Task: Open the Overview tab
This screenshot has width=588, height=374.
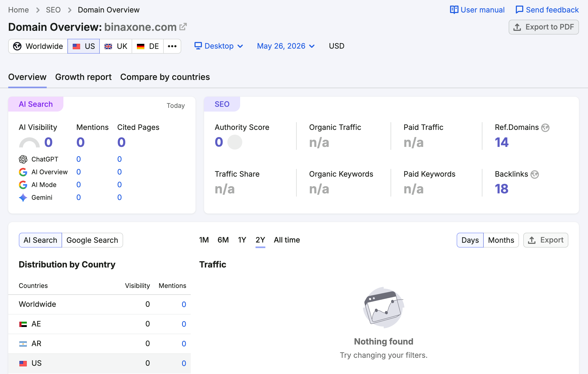Action: coord(27,77)
